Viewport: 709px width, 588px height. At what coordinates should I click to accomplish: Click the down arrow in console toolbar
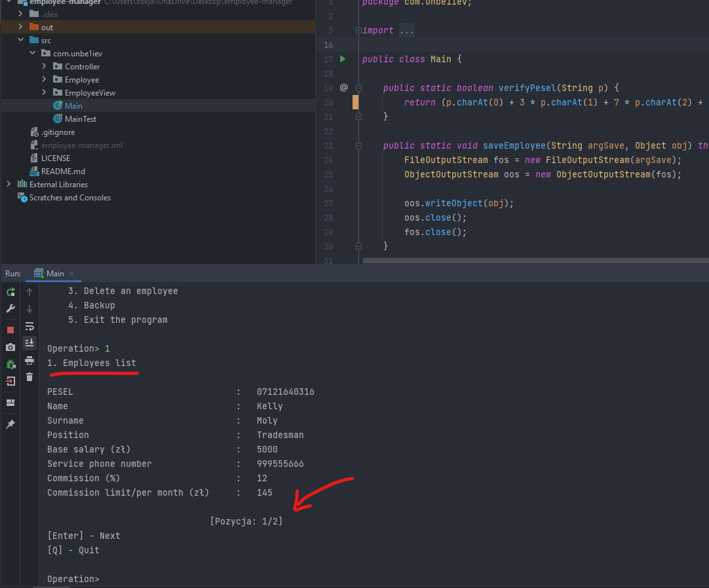pyautogui.click(x=29, y=309)
